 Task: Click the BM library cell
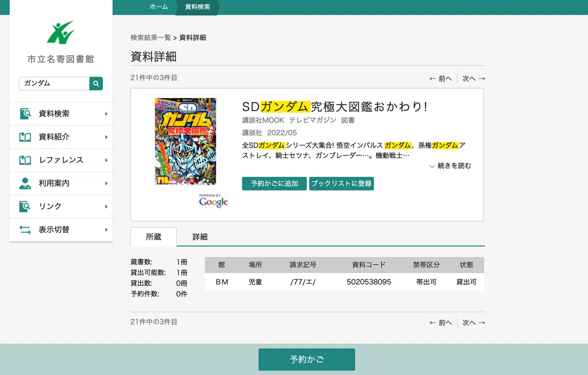click(222, 282)
